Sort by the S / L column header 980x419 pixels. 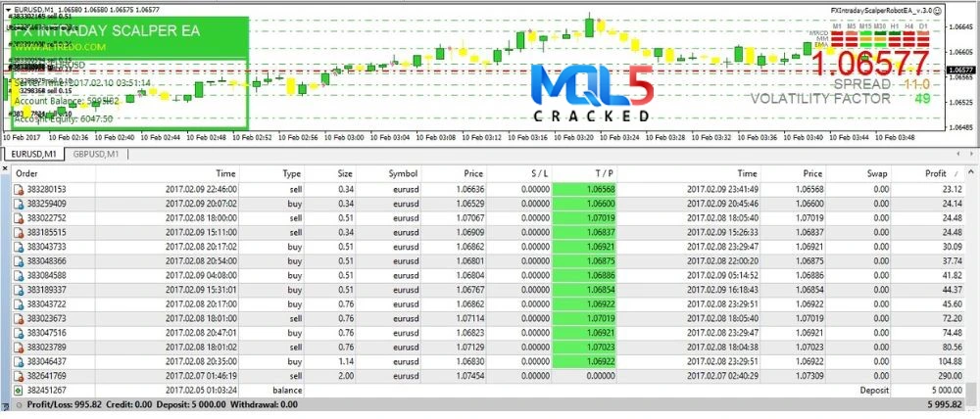tap(520, 173)
